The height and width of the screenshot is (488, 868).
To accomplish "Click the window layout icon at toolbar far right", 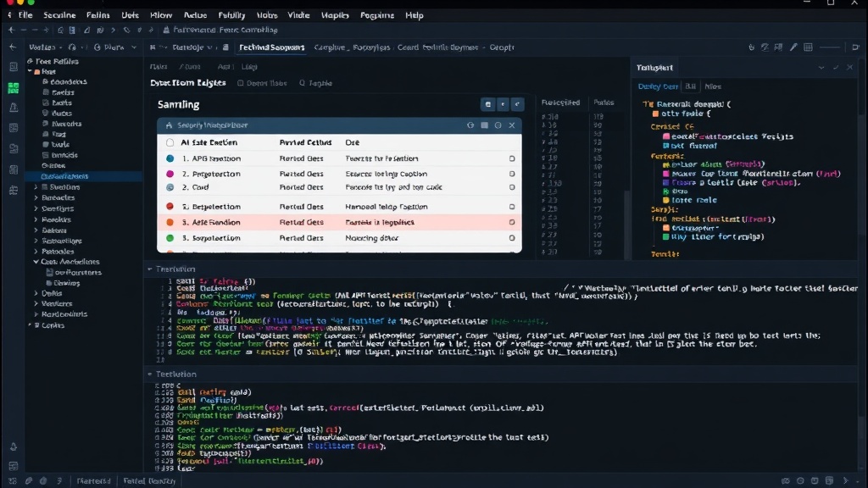I will 855,47.
